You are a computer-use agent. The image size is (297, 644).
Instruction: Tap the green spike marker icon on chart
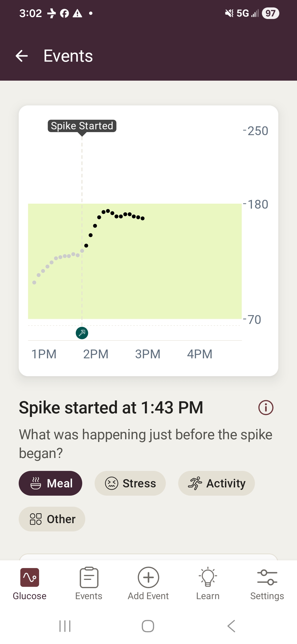pyautogui.click(x=82, y=333)
